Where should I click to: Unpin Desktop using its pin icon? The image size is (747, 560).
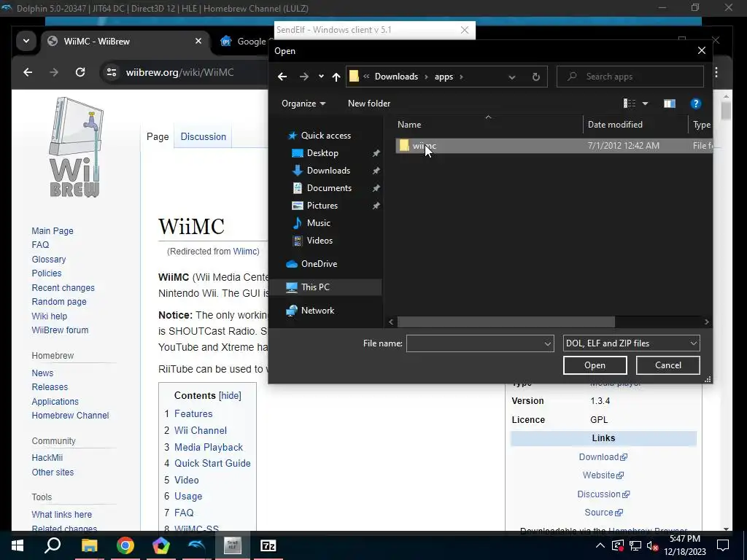click(376, 153)
